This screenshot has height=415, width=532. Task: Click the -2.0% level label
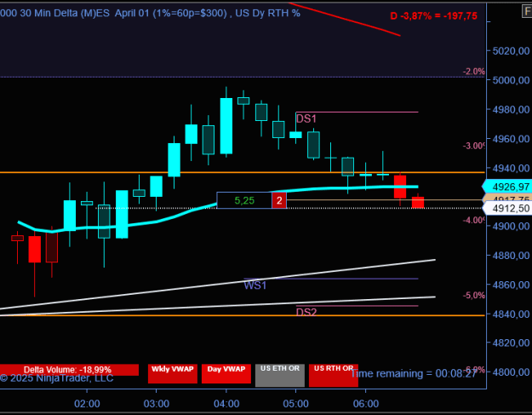pos(474,72)
